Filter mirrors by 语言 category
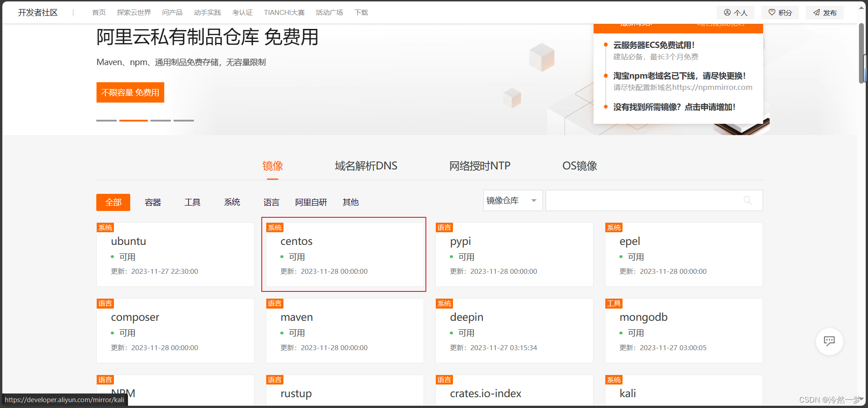Image resolution: width=868 pixels, height=408 pixels. point(271,202)
